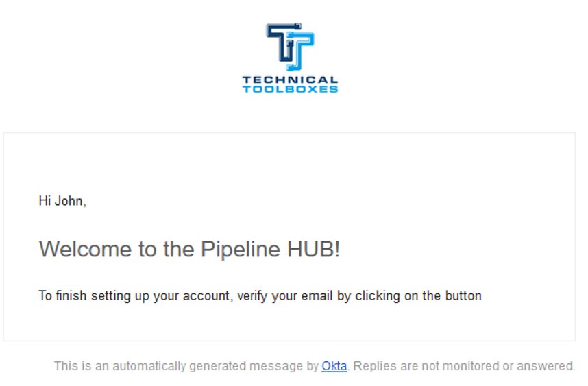Screen dimensions: 588x386
Task: Click 'Replies are not monitored or answered' text
Action: coord(463,365)
